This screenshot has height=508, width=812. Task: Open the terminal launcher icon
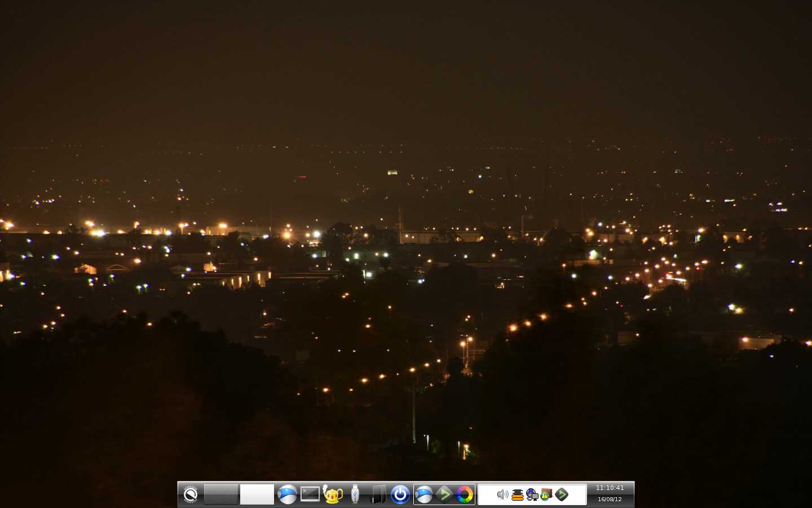pos(310,494)
